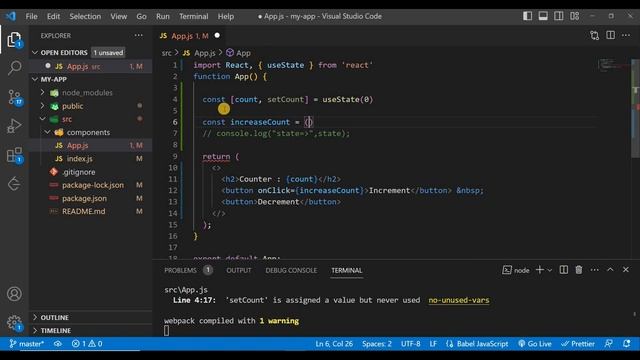Open Run and Debug view
The width and height of the screenshot is (640, 360).
[14, 126]
